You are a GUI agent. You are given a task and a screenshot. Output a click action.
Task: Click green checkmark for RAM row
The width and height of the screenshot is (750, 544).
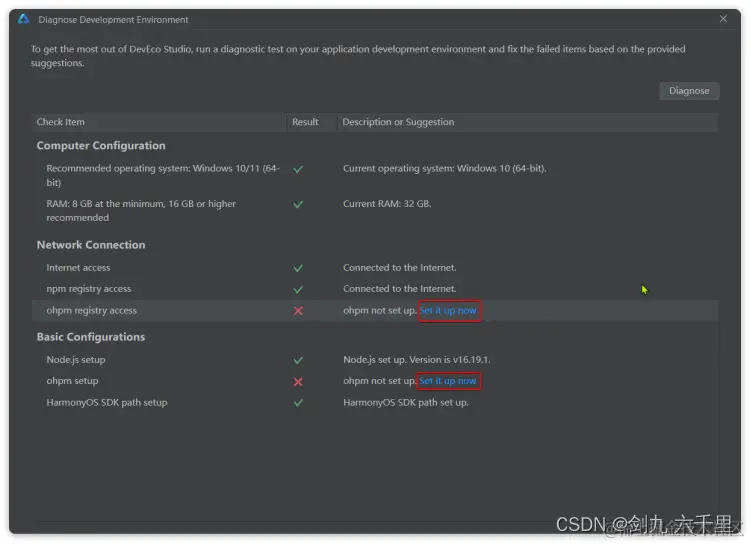click(x=298, y=204)
